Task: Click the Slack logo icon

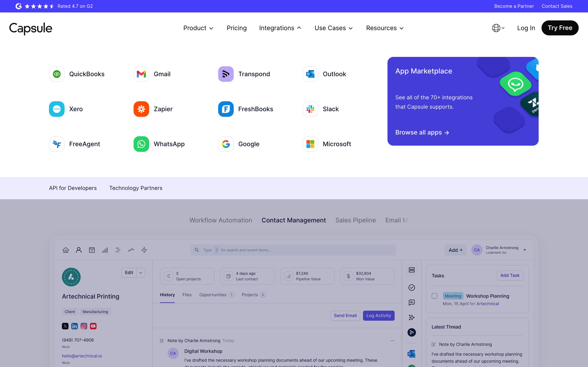Action: (310, 109)
